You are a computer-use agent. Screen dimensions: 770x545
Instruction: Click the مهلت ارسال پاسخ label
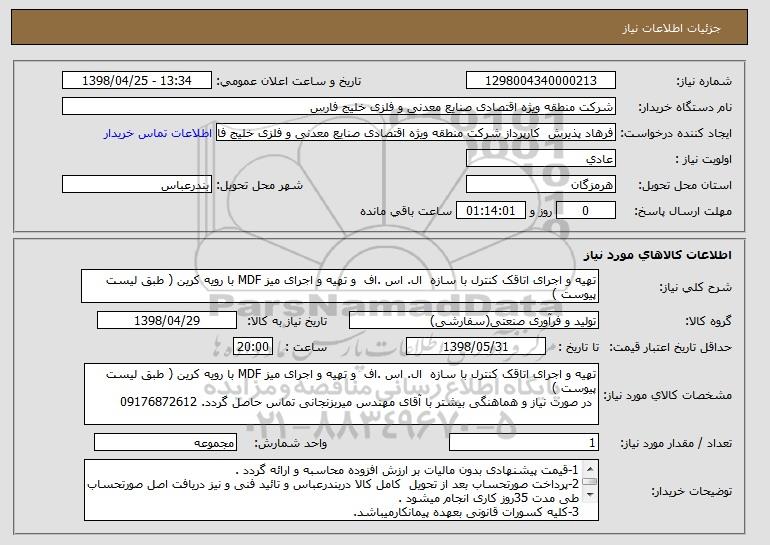click(683, 211)
